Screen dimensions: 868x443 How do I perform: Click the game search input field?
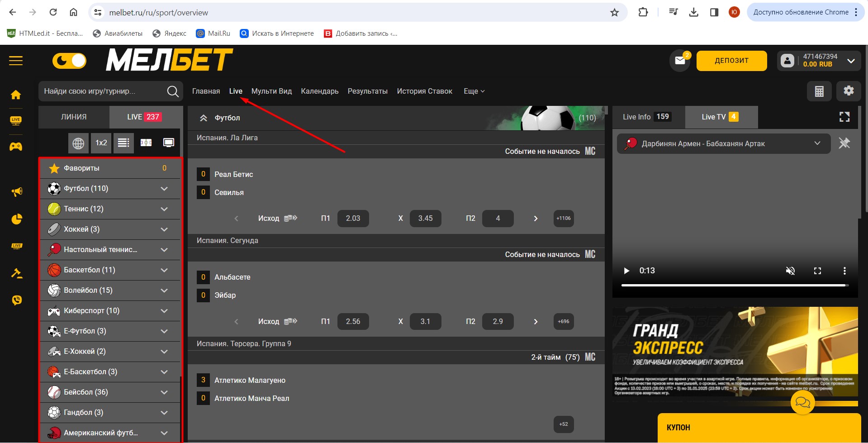[x=104, y=91]
